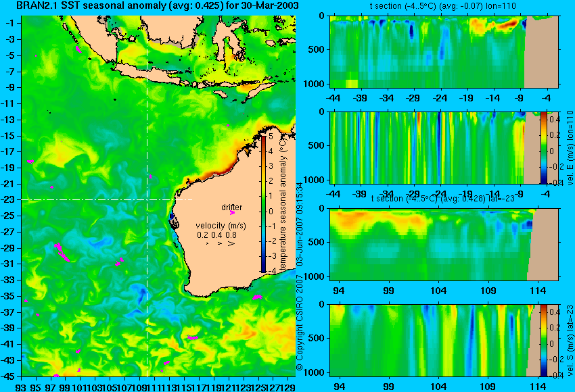This screenshot has width=575, height=392.
Task: Click the '-45' latitude tick on the map axis
Action: coord(8,376)
